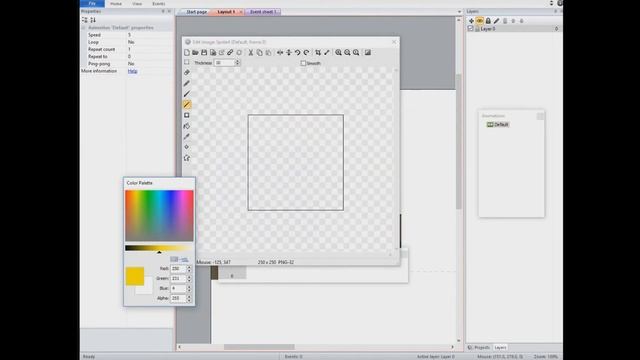640x360 pixels.
Task: Toggle the background brightness icon in editor toolbar
Action: [368, 53]
